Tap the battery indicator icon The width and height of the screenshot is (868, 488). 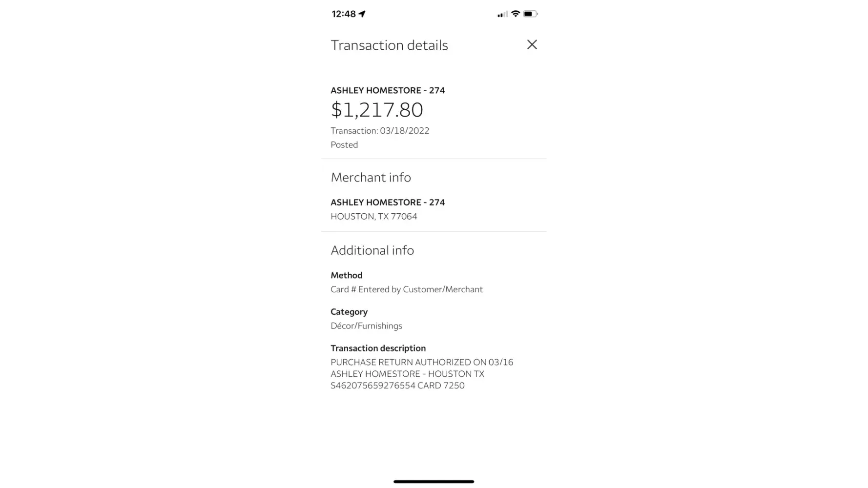[x=530, y=14]
